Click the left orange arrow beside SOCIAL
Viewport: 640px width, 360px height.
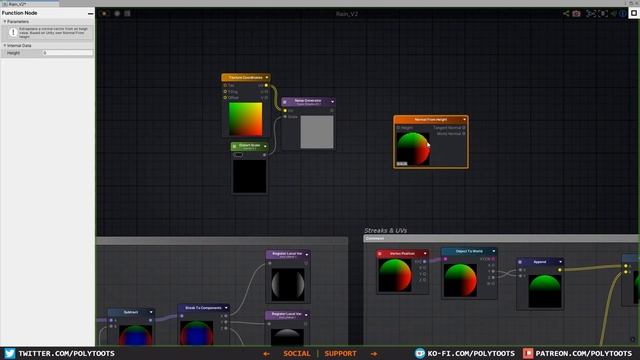point(267,354)
